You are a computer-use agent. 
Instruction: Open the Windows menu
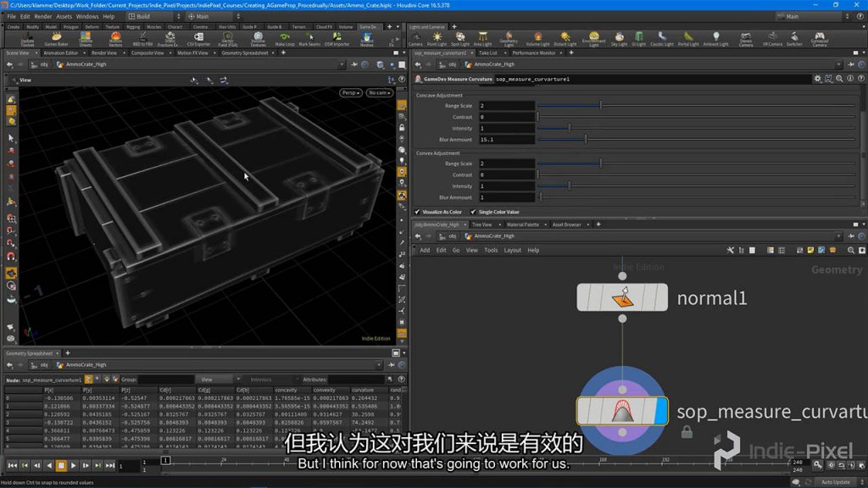[87, 17]
